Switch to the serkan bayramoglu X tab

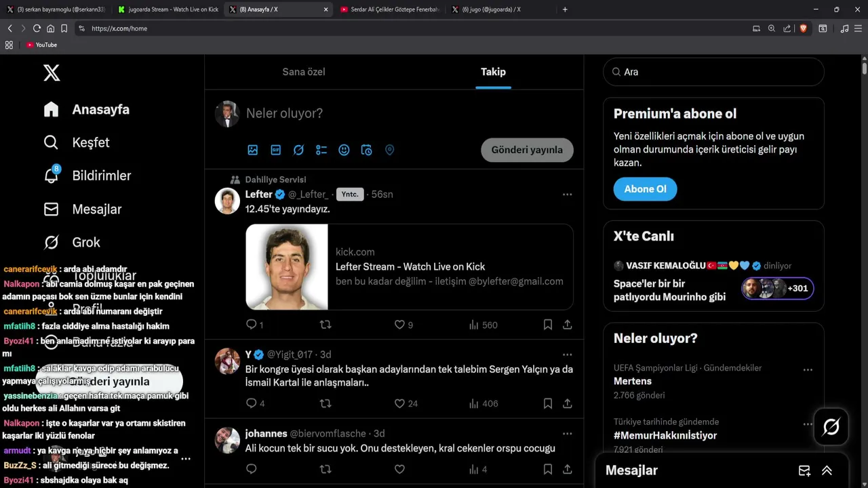[x=56, y=9]
